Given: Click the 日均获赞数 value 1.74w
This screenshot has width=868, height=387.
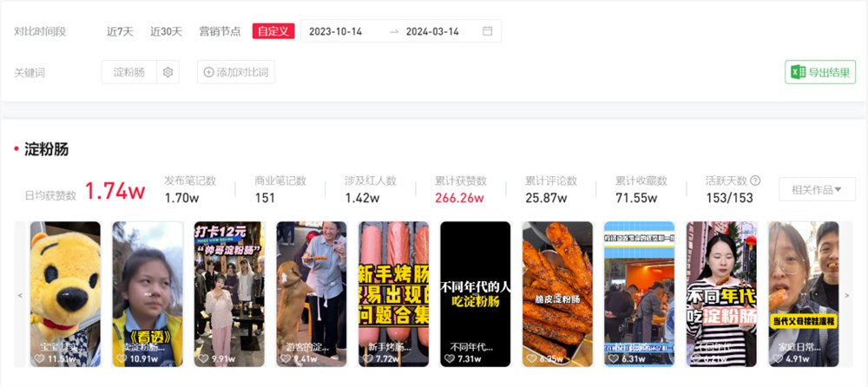Looking at the screenshot, I should point(115,192).
